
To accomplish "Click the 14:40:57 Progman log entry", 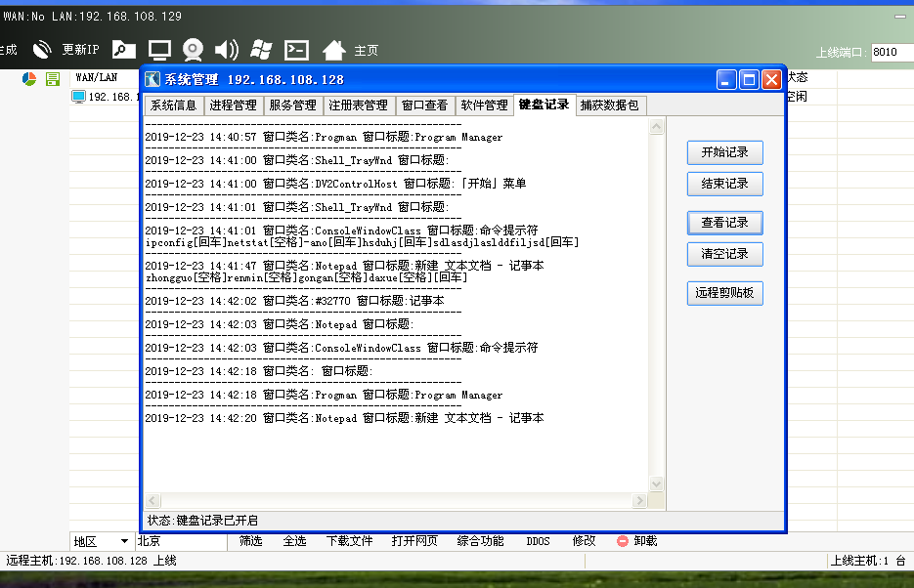I will 324,138.
